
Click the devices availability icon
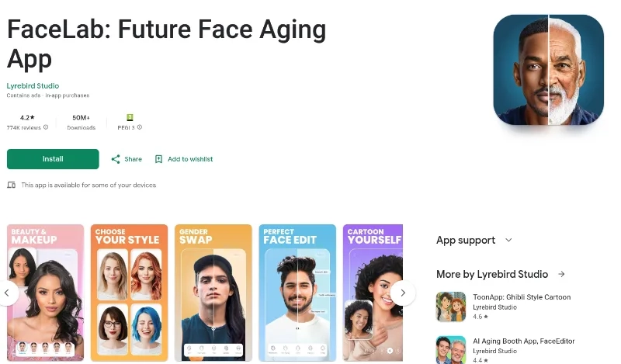tap(12, 185)
